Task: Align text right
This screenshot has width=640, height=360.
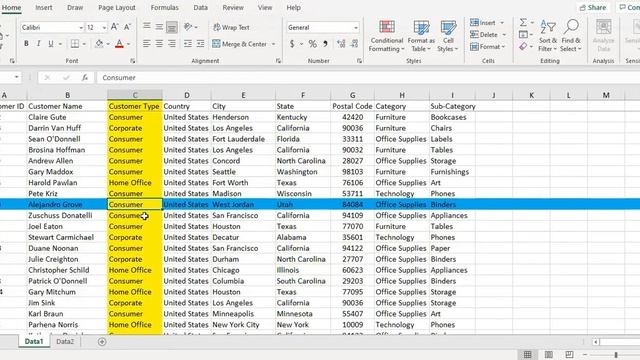Action: (172, 44)
